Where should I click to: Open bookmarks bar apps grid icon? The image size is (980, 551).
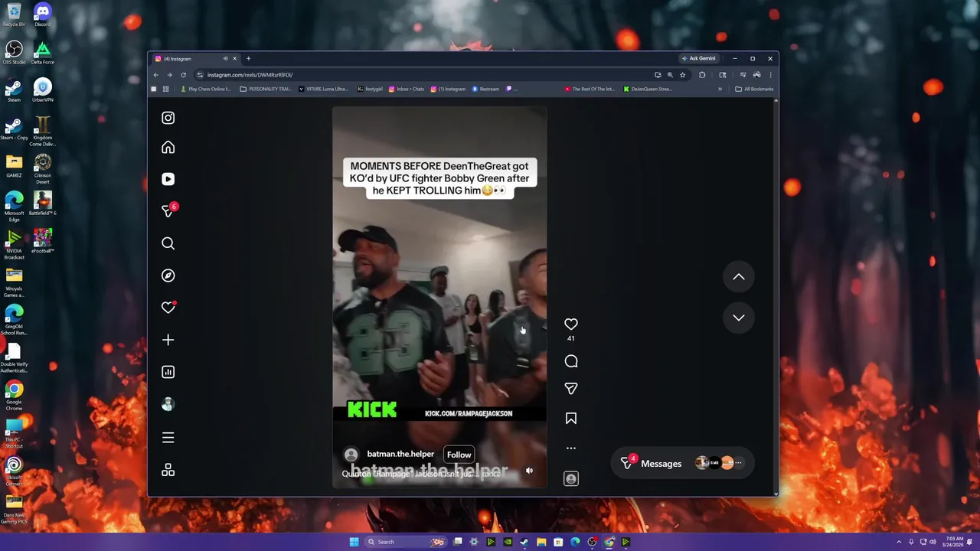pos(165,89)
